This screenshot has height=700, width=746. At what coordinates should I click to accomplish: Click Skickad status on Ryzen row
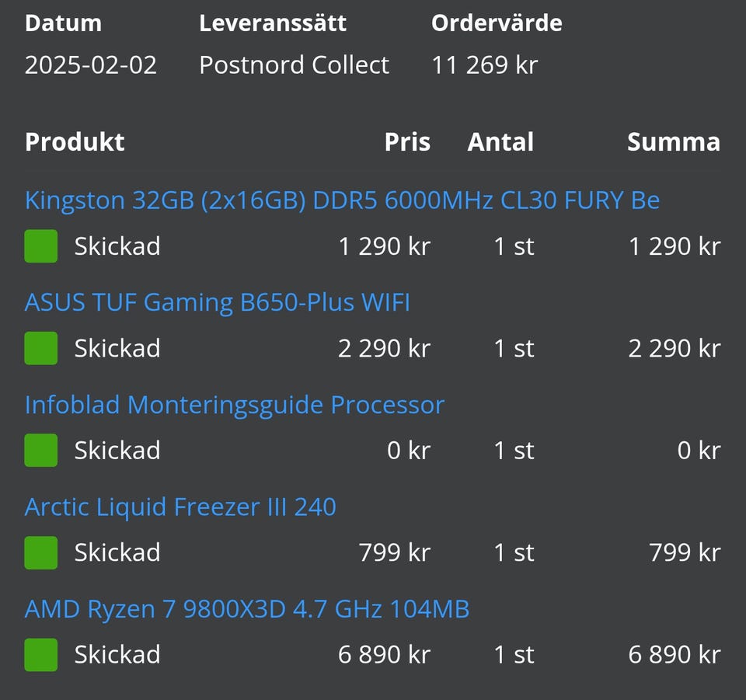click(x=117, y=655)
